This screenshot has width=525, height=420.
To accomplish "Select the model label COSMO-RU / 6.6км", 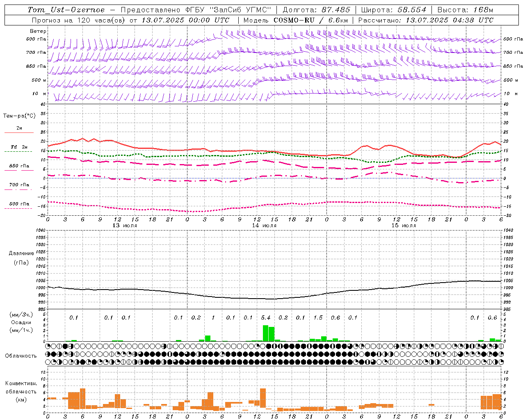I will tap(311, 20).
